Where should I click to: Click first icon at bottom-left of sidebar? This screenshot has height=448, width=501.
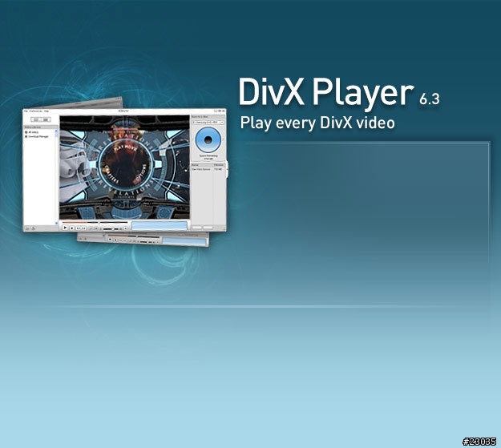(x=27, y=228)
